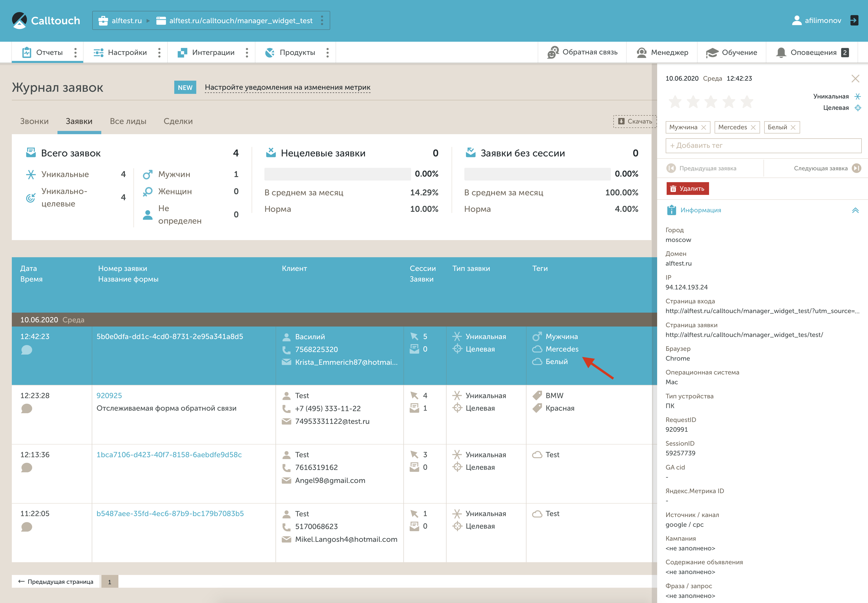Rate the request with five stars

click(747, 102)
